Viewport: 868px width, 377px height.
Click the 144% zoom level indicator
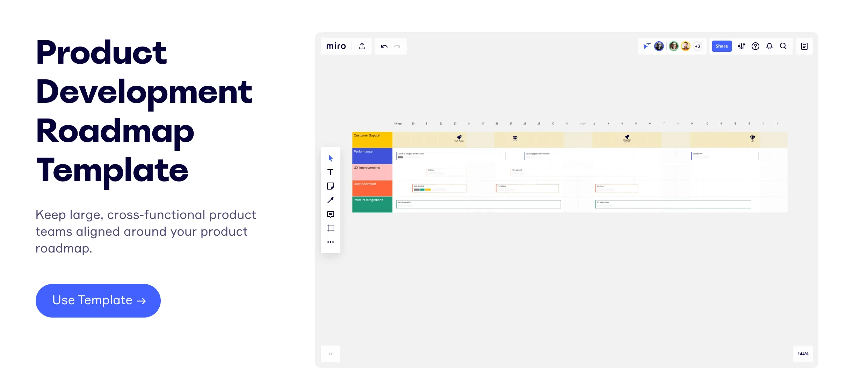[x=803, y=354]
